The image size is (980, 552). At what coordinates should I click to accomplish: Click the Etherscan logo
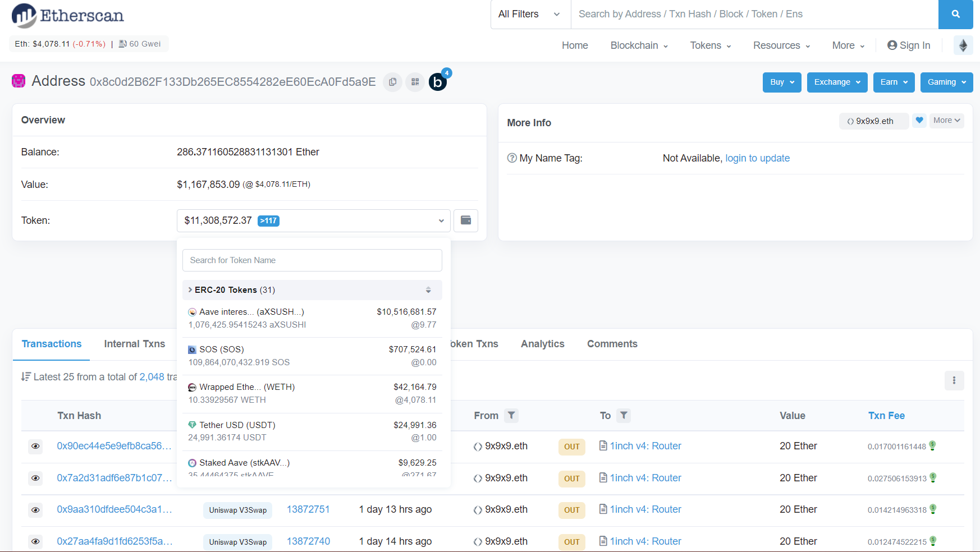(68, 15)
